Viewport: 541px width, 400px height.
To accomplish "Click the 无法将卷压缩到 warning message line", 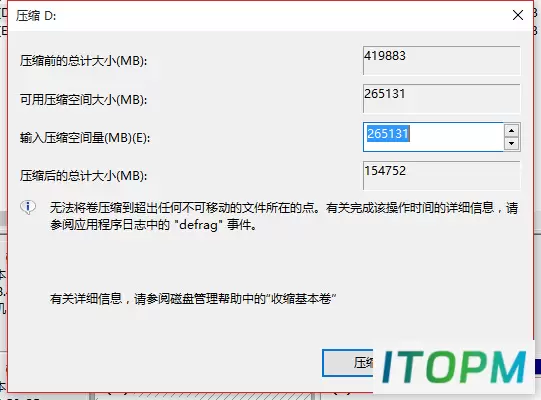I will click(284, 208).
